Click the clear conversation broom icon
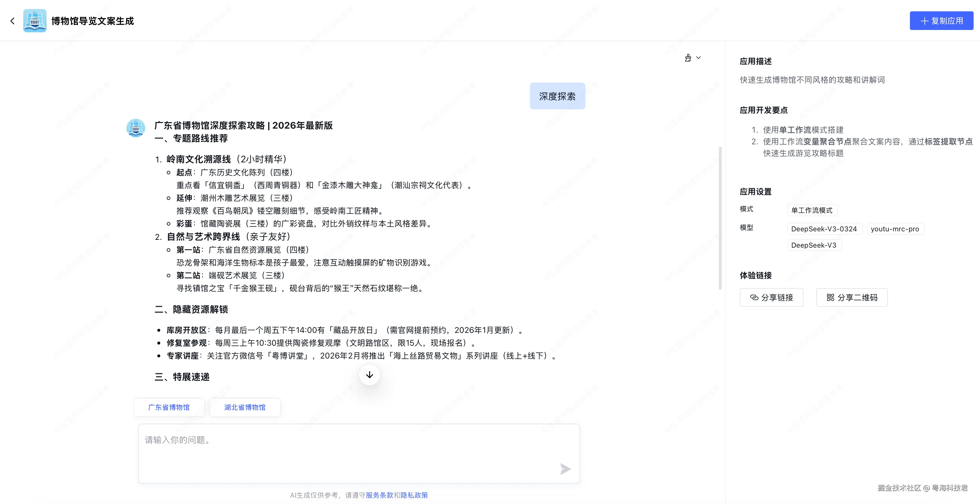 click(688, 58)
